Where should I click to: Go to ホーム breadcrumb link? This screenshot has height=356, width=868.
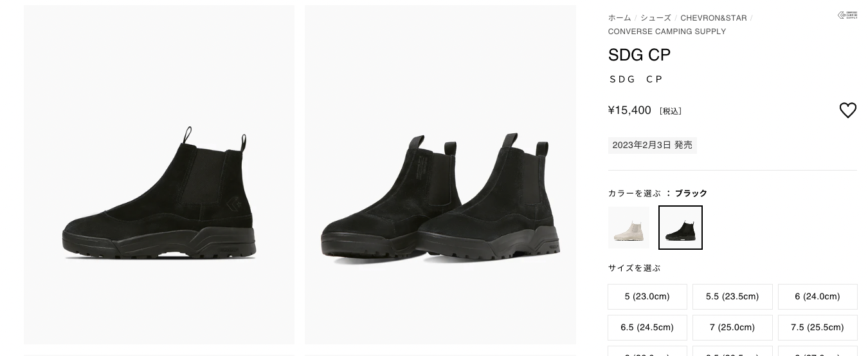coord(619,18)
